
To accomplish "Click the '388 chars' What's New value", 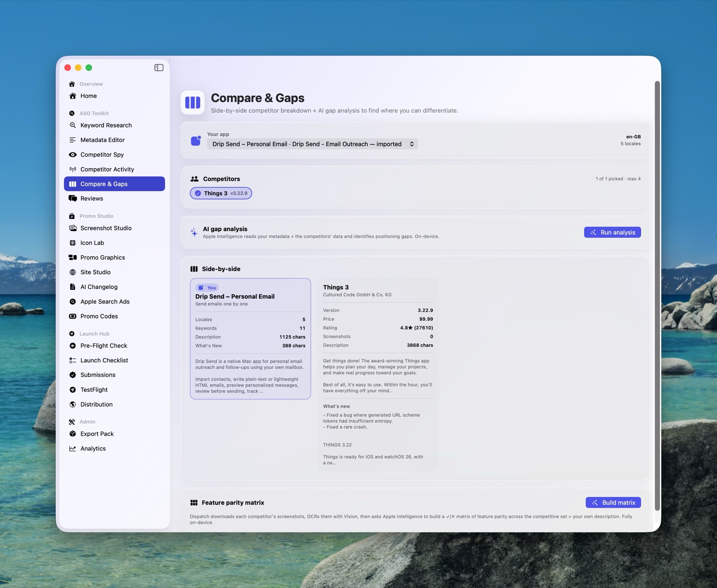I will pos(294,346).
